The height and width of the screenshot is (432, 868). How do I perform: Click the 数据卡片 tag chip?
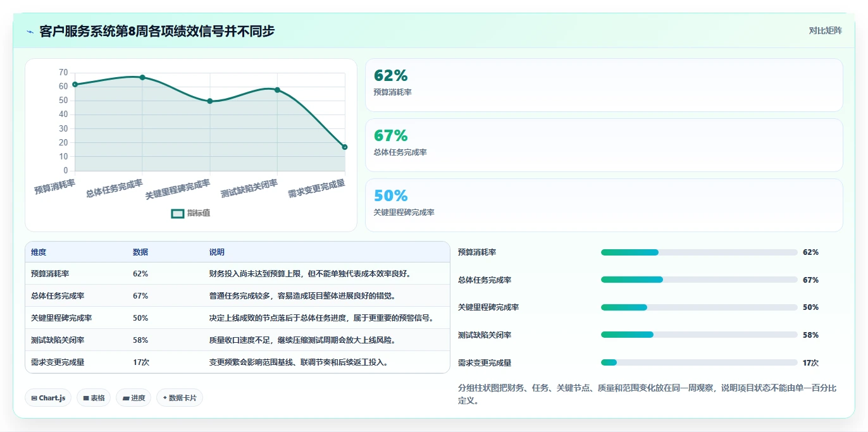[180, 398]
